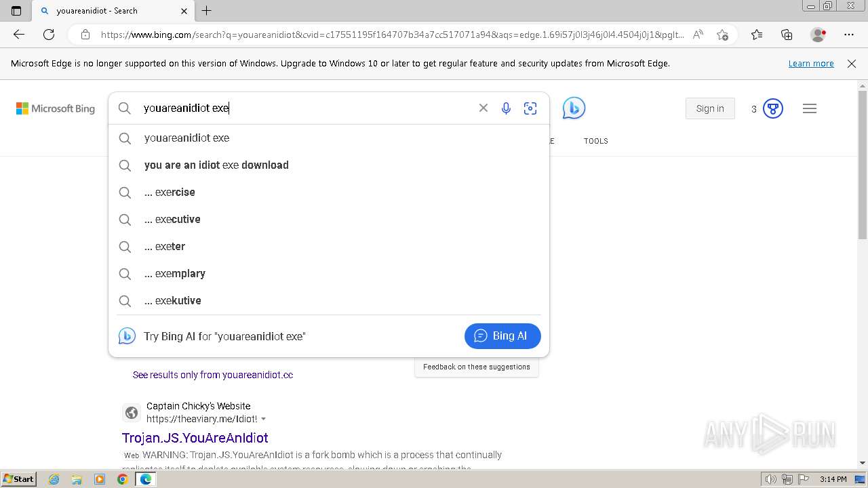Viewport: 868px width, 488px height.
Task: Click Captain Chicky's Website site name
Action: click(198, 406)
